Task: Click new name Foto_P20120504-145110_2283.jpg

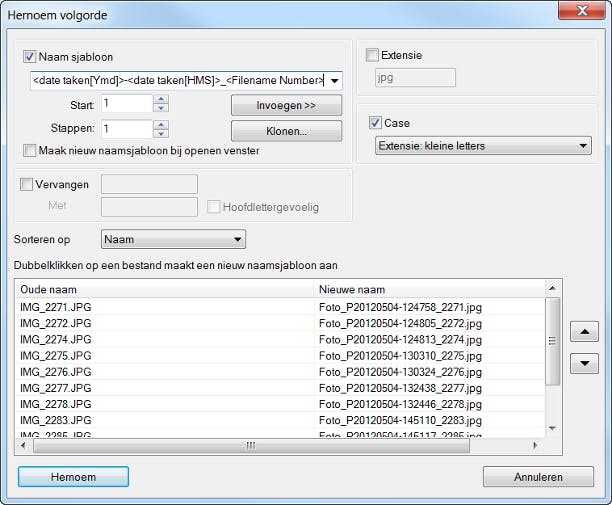Action: 400,421
